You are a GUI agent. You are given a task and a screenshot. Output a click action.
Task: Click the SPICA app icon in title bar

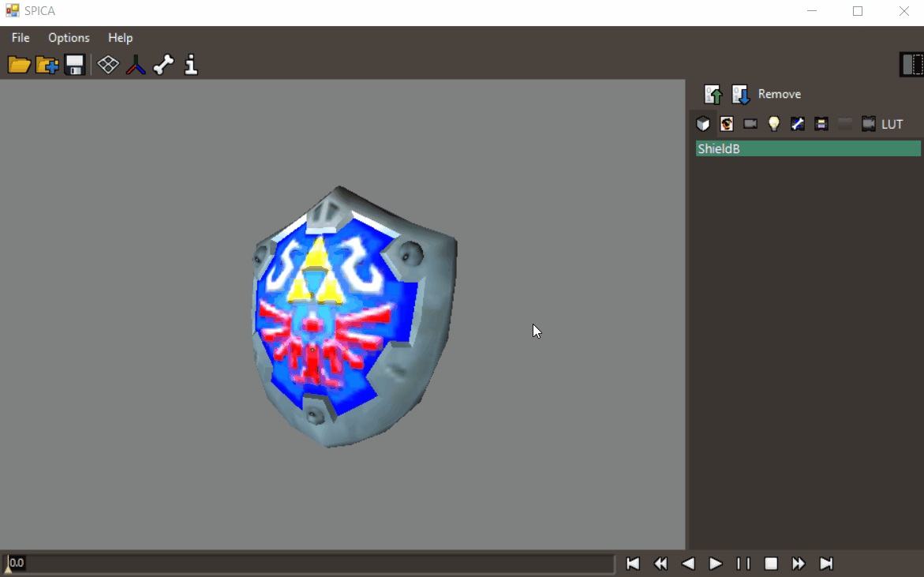[x=13, y=10]
